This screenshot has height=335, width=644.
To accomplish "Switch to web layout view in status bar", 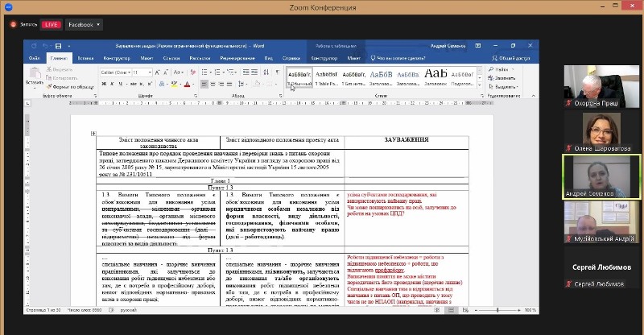I will (x=465, y=310).
